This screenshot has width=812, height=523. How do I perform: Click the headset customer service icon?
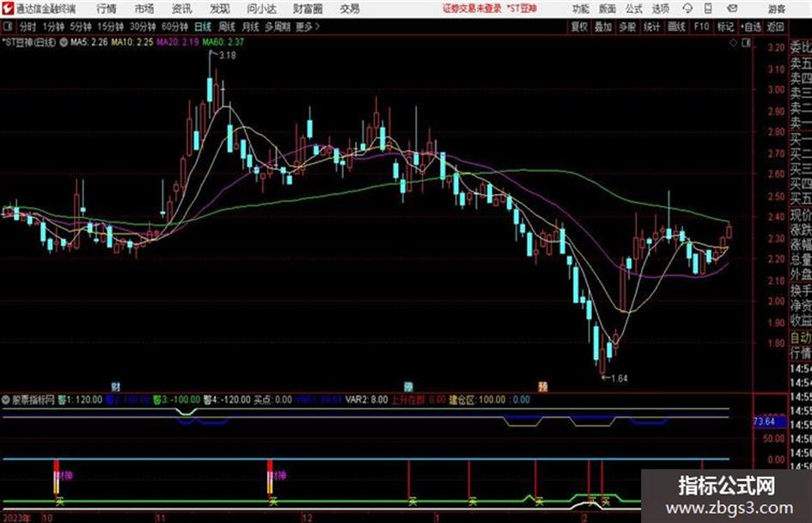coord(687,9)
